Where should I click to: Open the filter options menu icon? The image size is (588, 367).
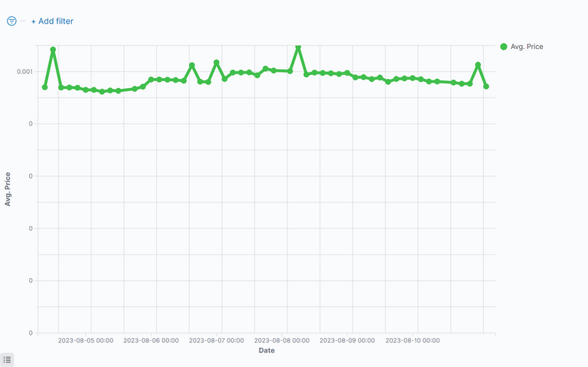(11, 21)
